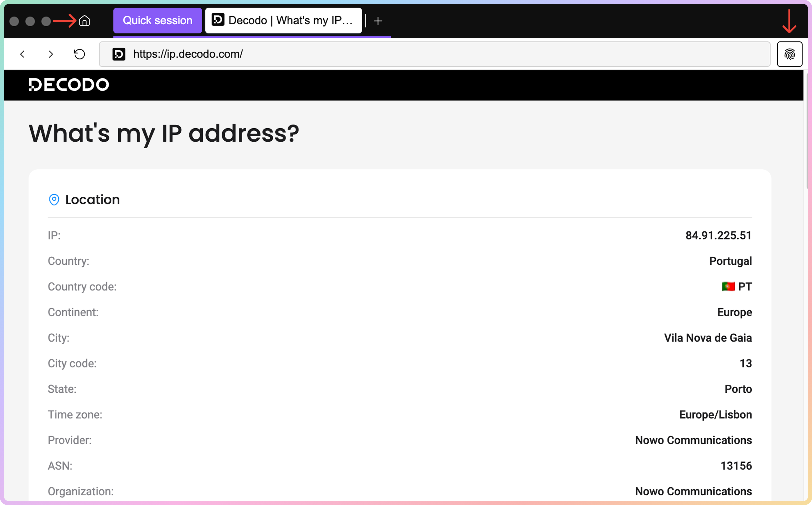Click the City code: label

[72, 363]
